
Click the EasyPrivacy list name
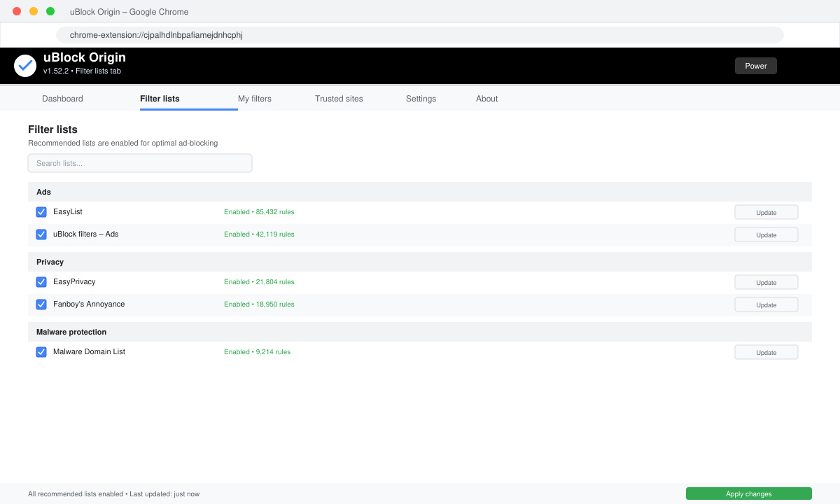coord(74,282)
